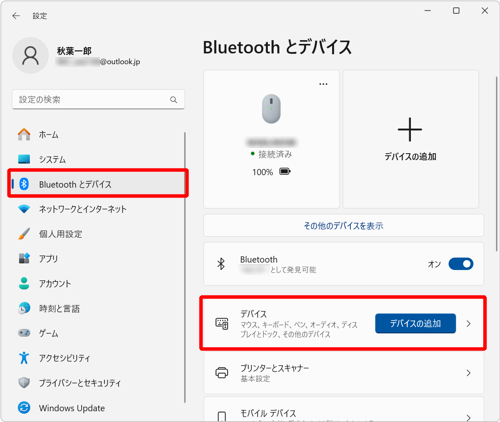500x422 pixels.
Task: Click the オン label
Action: tap(434, 264)
